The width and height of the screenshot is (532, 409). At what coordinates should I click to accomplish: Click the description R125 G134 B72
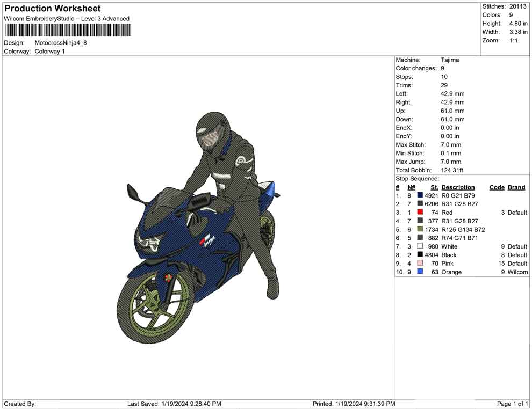coord(463,229)
